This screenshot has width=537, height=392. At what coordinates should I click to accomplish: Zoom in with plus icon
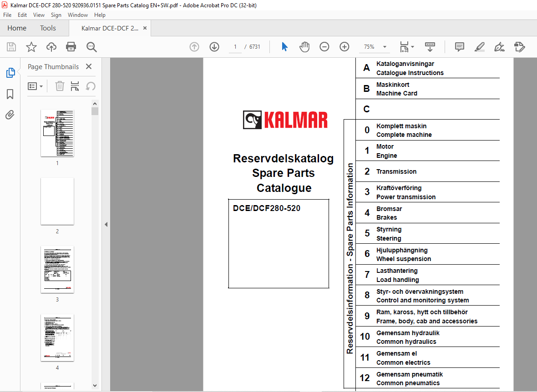344,47
